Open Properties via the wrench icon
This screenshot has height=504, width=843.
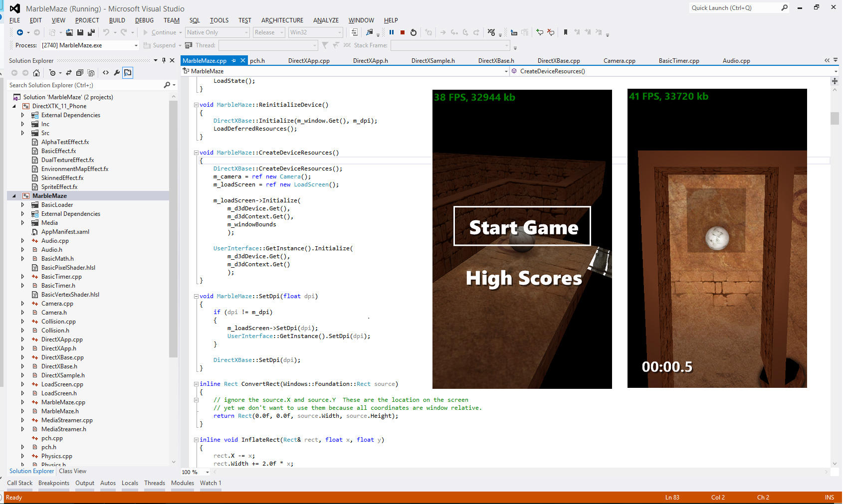coord(116,72)
